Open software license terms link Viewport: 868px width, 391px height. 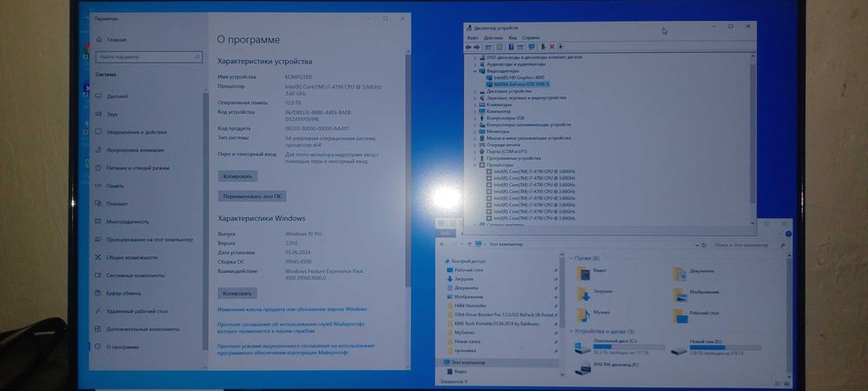tap(296, 349)
